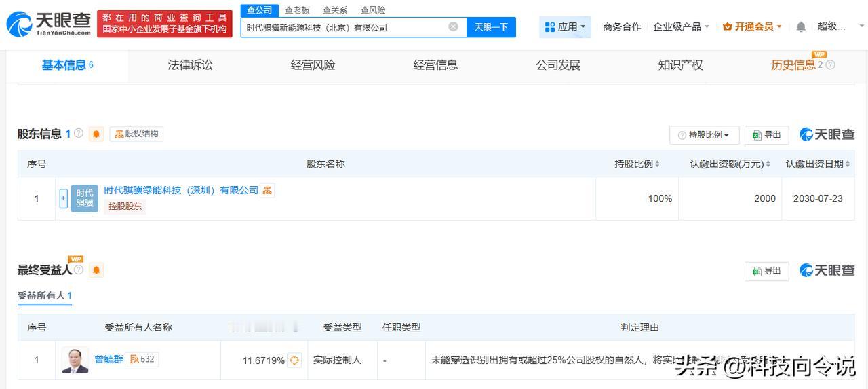Sort by the 持股比例 column header
This screenshot has width=868, height=389.
(637, 164)
